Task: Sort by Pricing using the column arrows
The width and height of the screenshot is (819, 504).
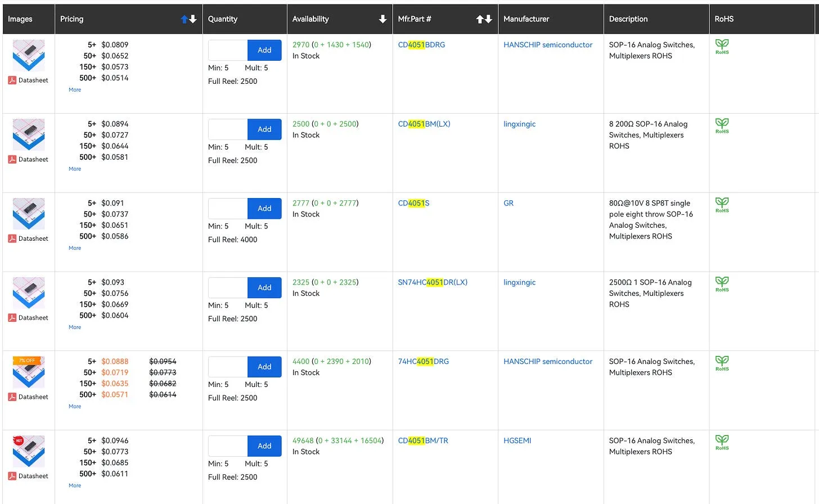Action: (188, 19)
